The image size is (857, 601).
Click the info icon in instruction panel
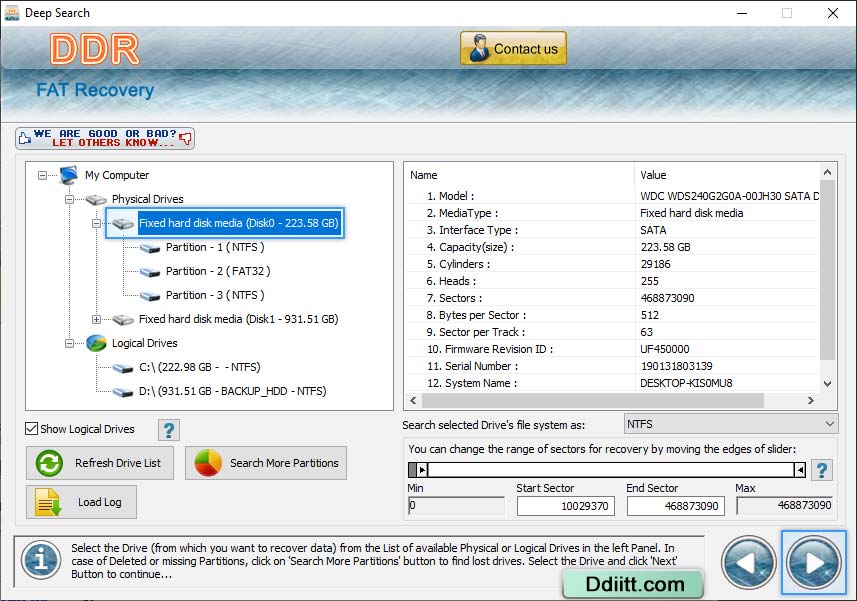[x=41, y=560]
